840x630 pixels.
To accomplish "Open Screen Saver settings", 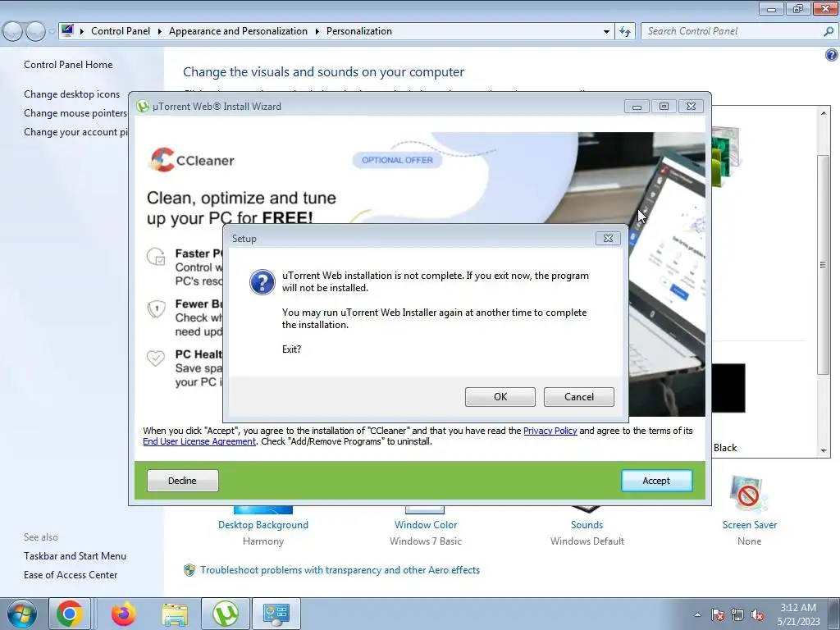I will (750, 525).
